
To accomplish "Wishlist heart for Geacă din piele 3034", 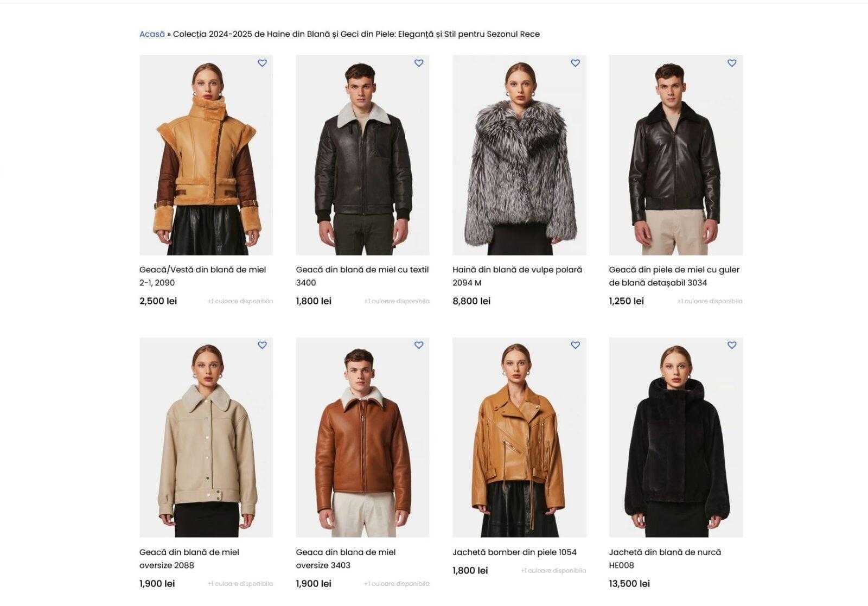I will [732, 63].
